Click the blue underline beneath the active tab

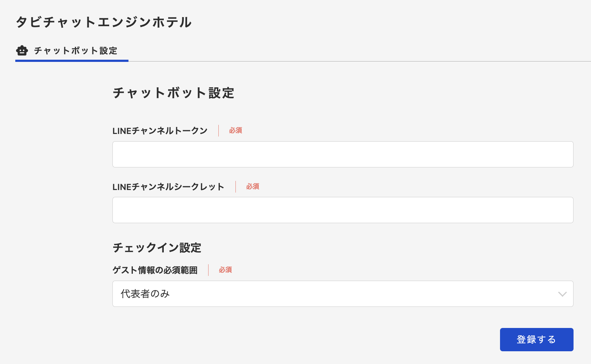pos(72,61)
